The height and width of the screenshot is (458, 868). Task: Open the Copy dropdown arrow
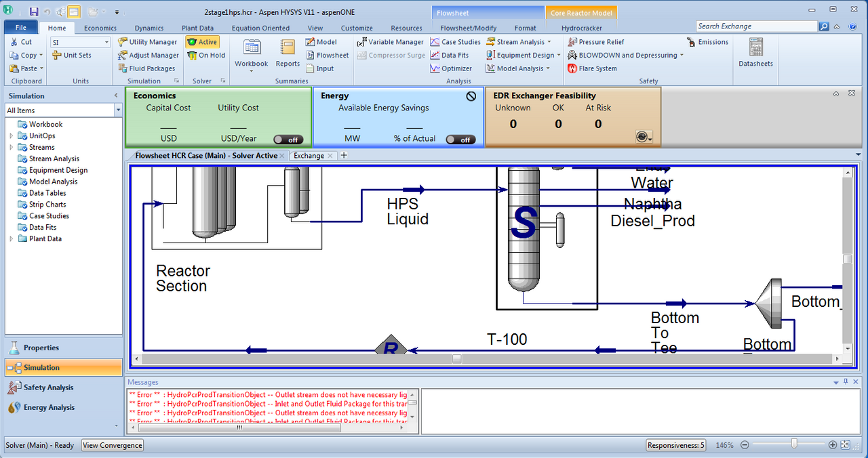click(41, 56)
